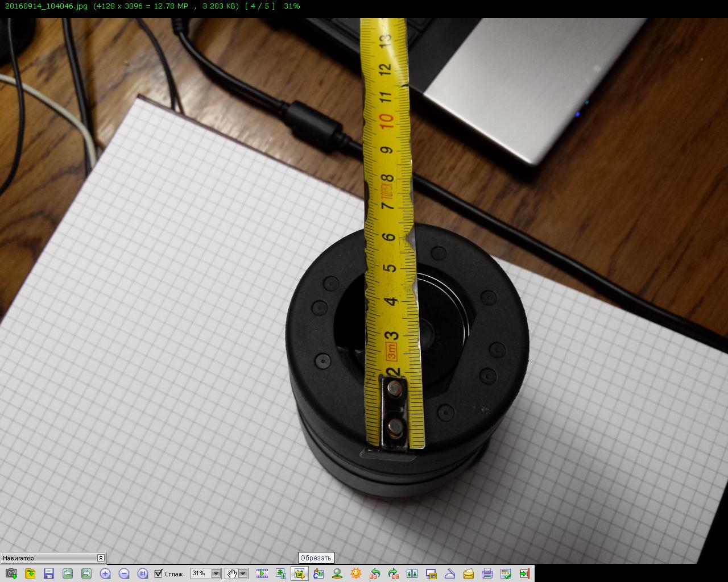Zoom in with the plus magnifier
This screenshot has height=582, width=728.
coord(105,573)
